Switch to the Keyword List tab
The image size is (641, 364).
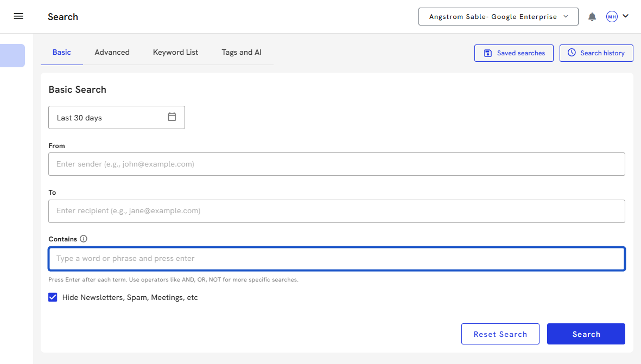click(x=175, y=53)
